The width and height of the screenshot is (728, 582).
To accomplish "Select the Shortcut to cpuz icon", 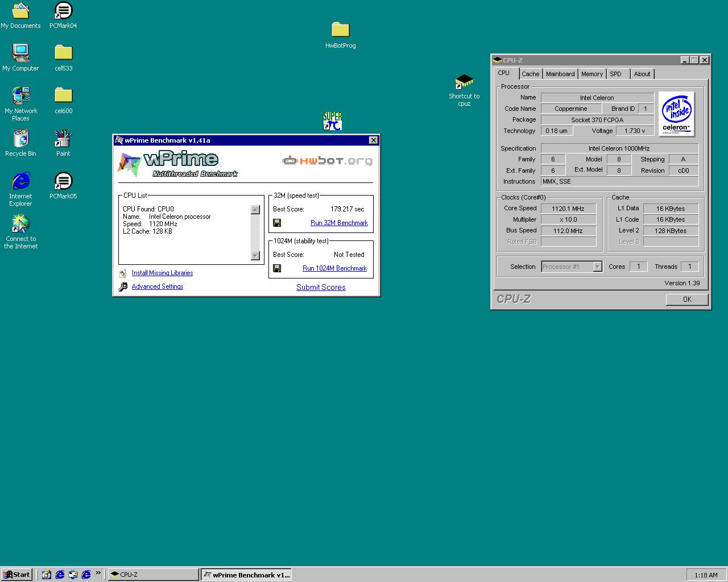I will 464,90.
